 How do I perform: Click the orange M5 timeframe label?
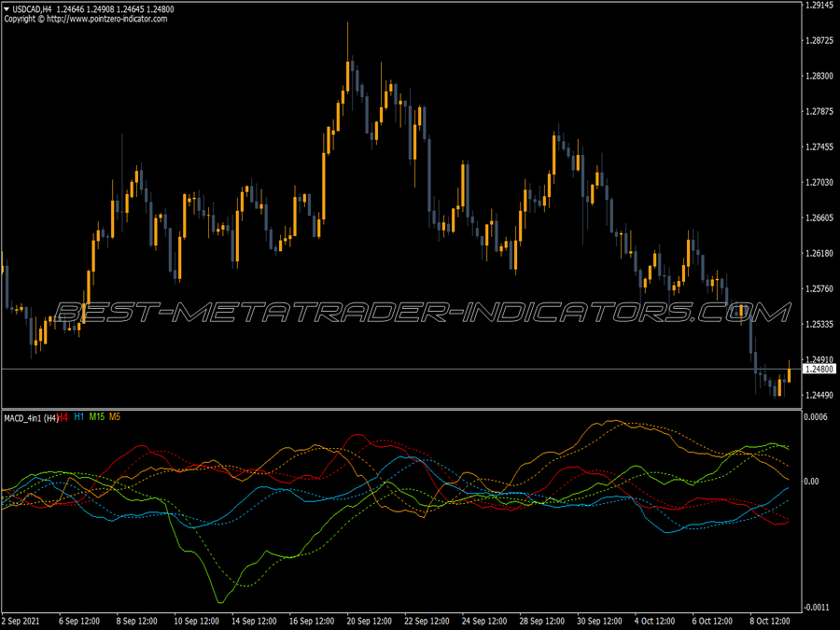point(115,417)
